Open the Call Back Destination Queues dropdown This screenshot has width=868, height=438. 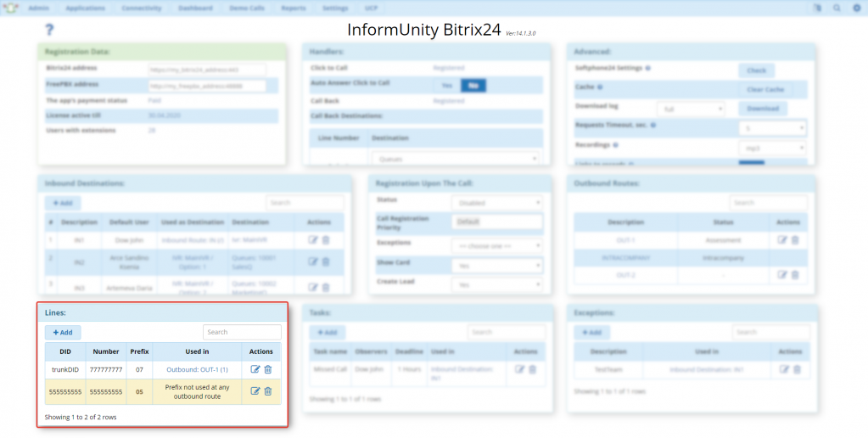[x=456, y=159]
